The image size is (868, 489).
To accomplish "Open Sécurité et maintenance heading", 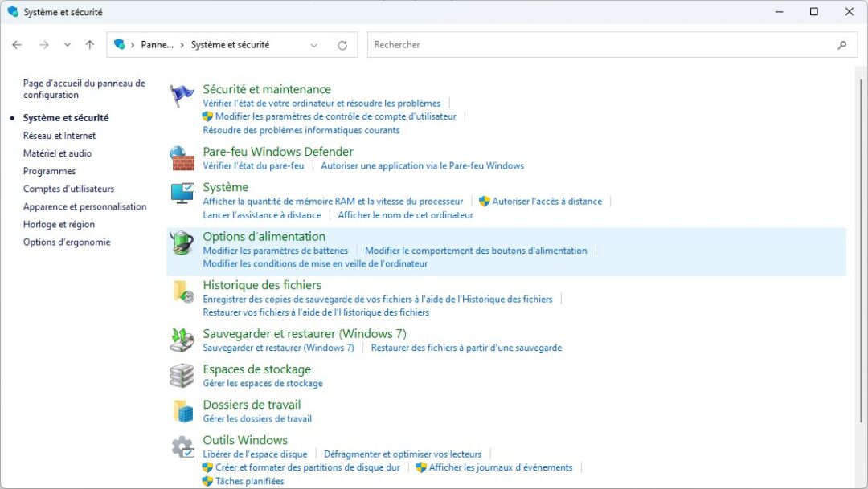I will tap(267, 89).
